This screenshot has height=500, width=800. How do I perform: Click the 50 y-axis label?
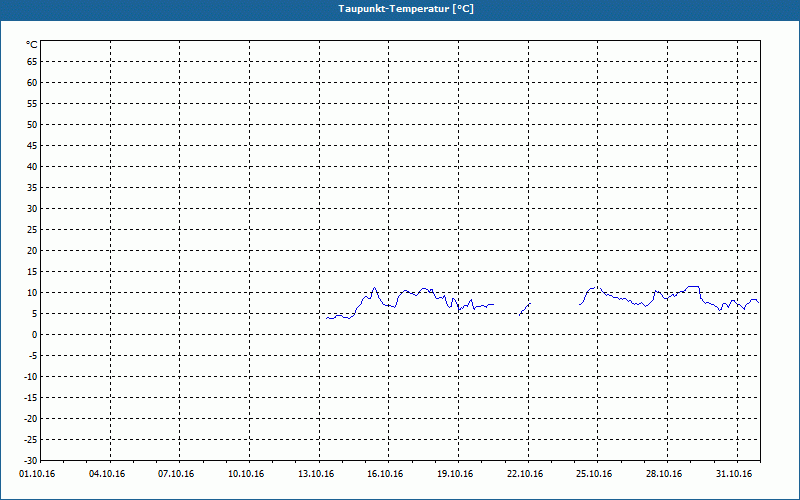click(x=32, y=124)
